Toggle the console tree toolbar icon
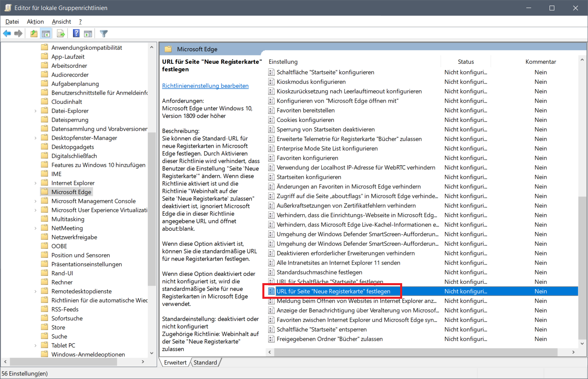This screenshot has height=379, width=588. click(x=46, y=34)
